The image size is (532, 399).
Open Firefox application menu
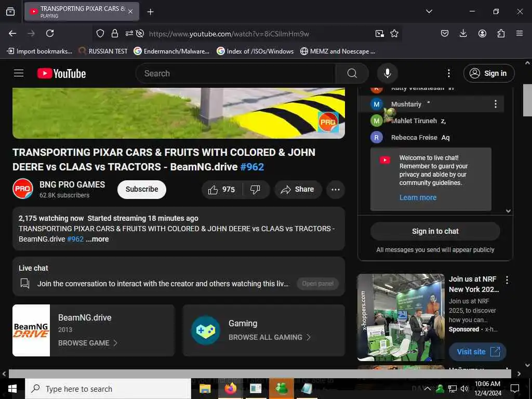click(x=520, y=33)
